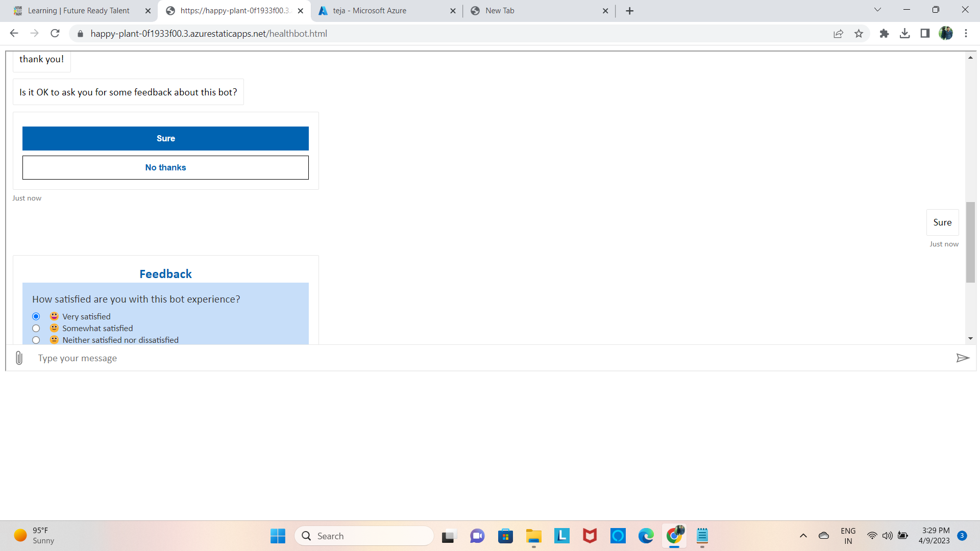Click the chat vertical scrollbar thumb
The width and height of the screenshot is (980, 551).
970,242
